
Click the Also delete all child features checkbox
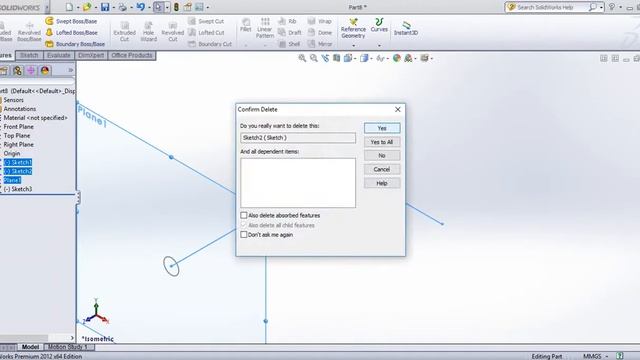click(x=244, y=225)
